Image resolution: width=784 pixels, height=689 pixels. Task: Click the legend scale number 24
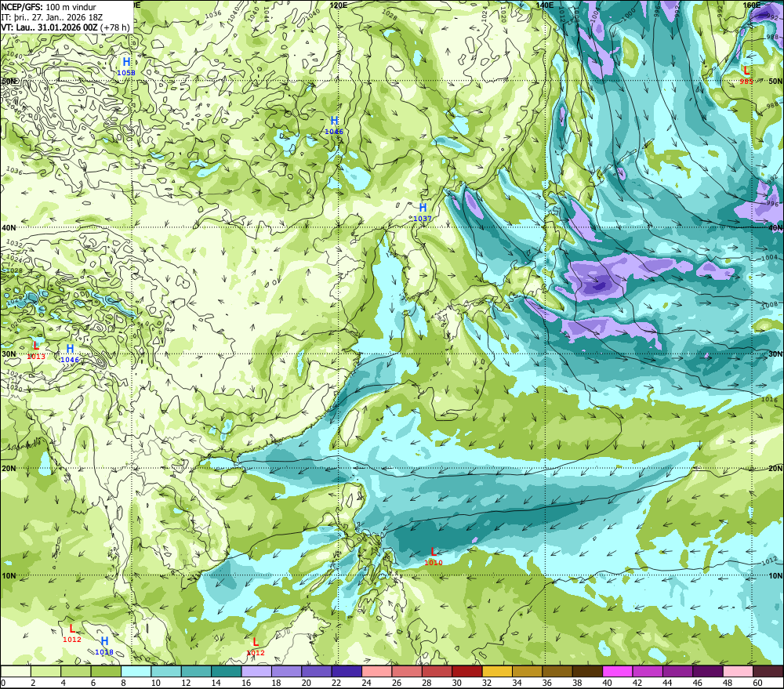tap(366, 683)
